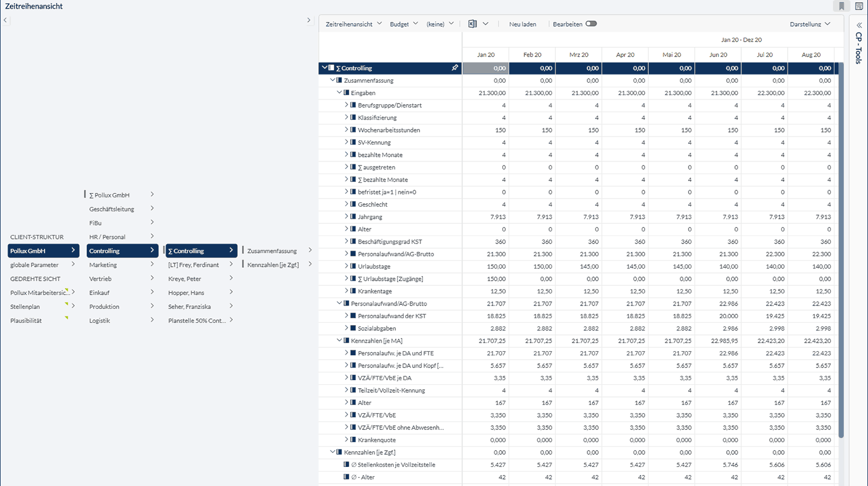This screenshot has height=486, width=868.
Task: Click the node icon of the Eingaben row
Action: [346, 93]
